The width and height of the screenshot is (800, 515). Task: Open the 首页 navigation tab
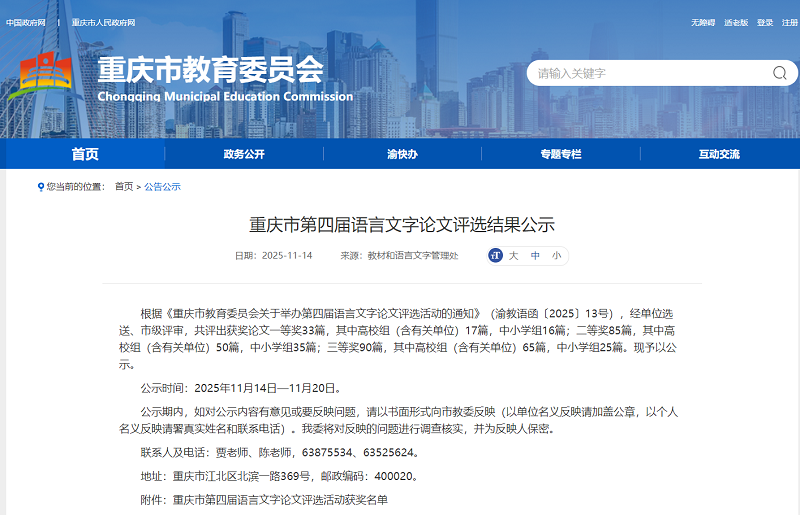click(85, 154)
